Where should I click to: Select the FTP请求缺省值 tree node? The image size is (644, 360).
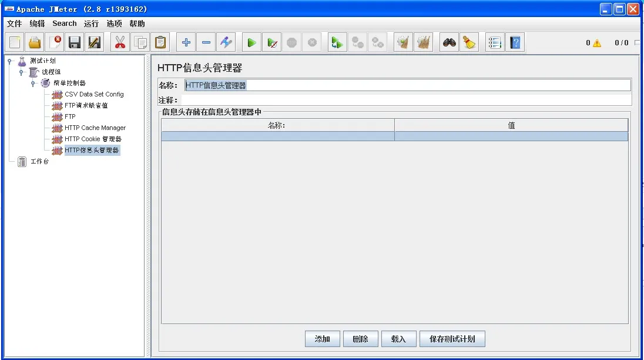(x=86, y=105)
